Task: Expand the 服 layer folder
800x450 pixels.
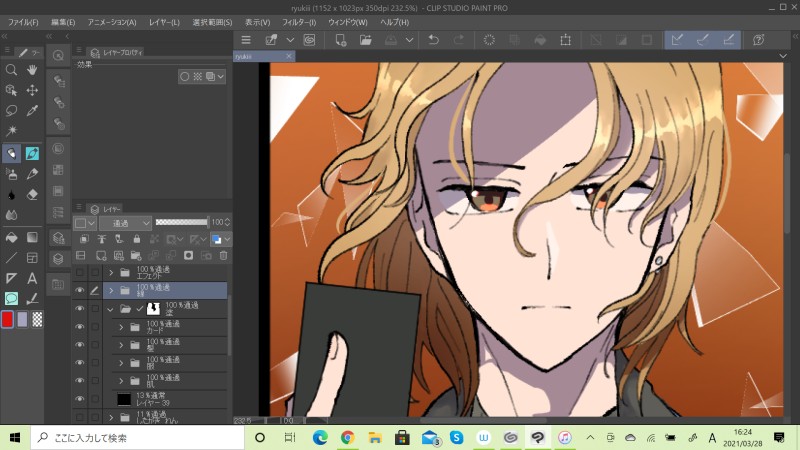Action: [121, 363]
